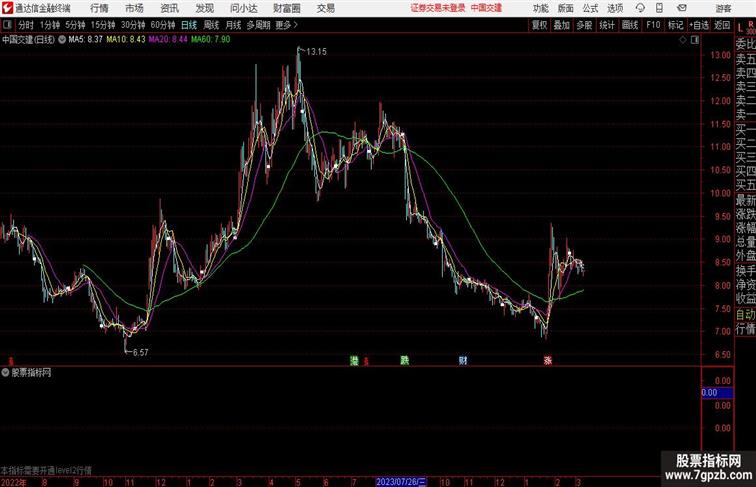Click the 6.57 low price label
Viewport: 756px width, 487px height.
[140, 352]
